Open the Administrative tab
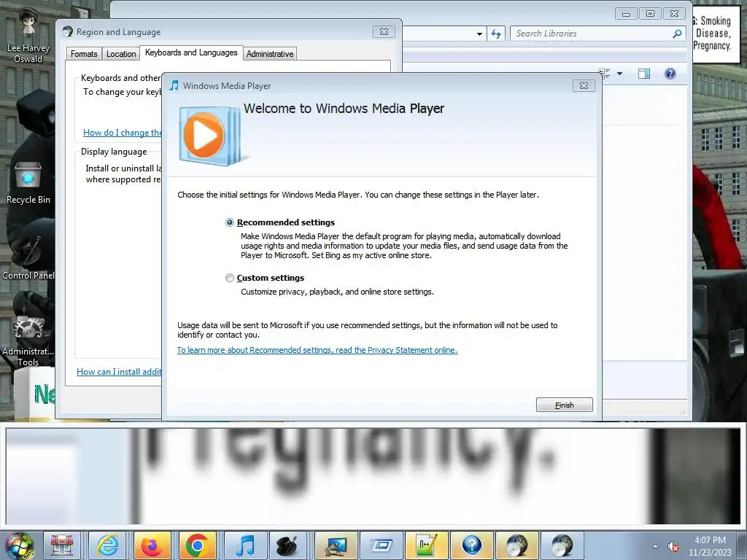Viewport: 747px width, 560px height. 270,54
